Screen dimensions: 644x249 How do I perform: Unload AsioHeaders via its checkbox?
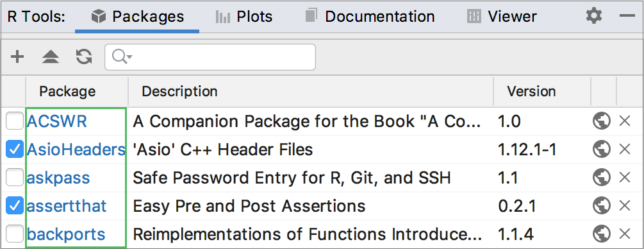[15, 150]
